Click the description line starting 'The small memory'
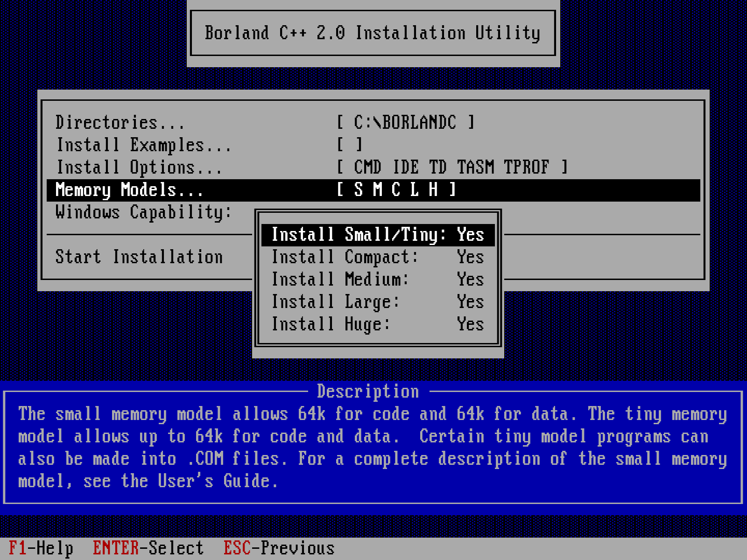 click(x=373, y=414)
